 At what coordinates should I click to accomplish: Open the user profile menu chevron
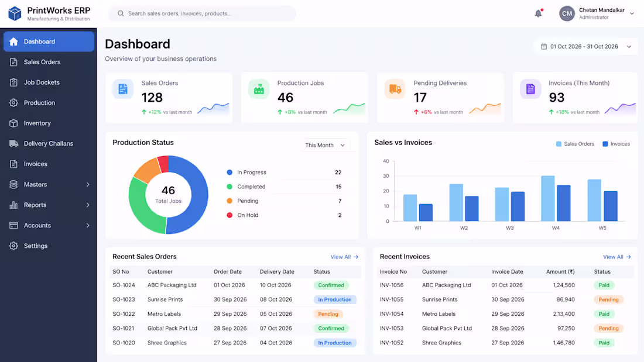coord(632,13)
